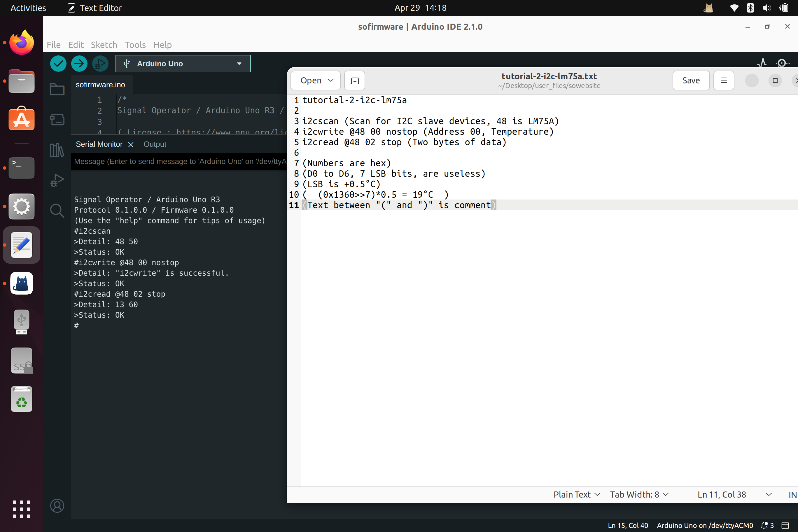Image resolution: width=798 pixels, height=532 pixels.
Task: Expand the Open file dropdown
Action: [x=330, y=81]
